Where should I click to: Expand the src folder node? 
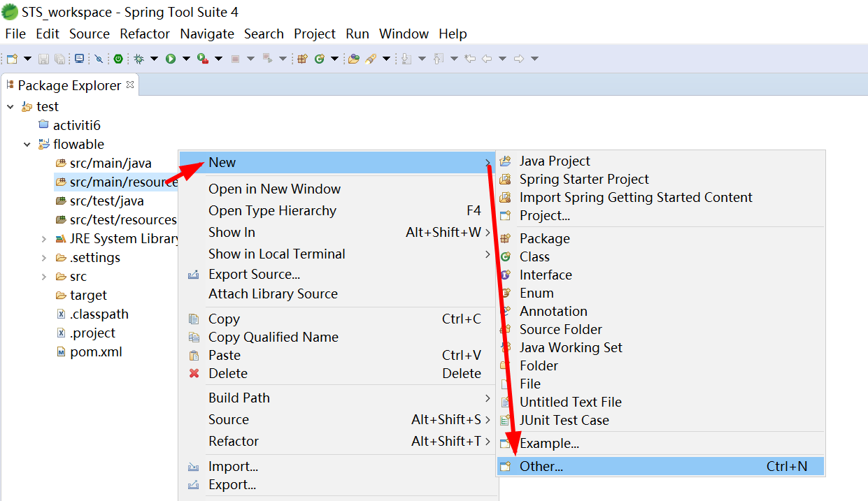click(x=44, y=277)
